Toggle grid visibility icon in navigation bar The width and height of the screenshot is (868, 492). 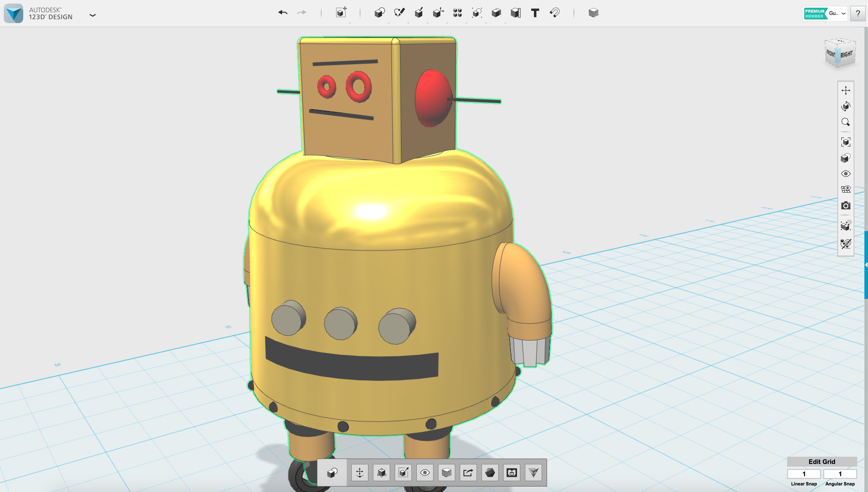point(846,189)
